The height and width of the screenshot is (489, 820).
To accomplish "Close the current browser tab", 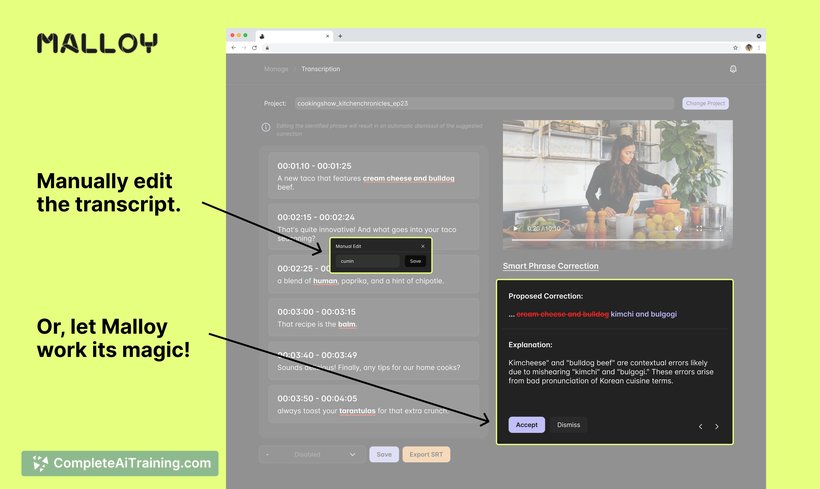I will 328,36.
